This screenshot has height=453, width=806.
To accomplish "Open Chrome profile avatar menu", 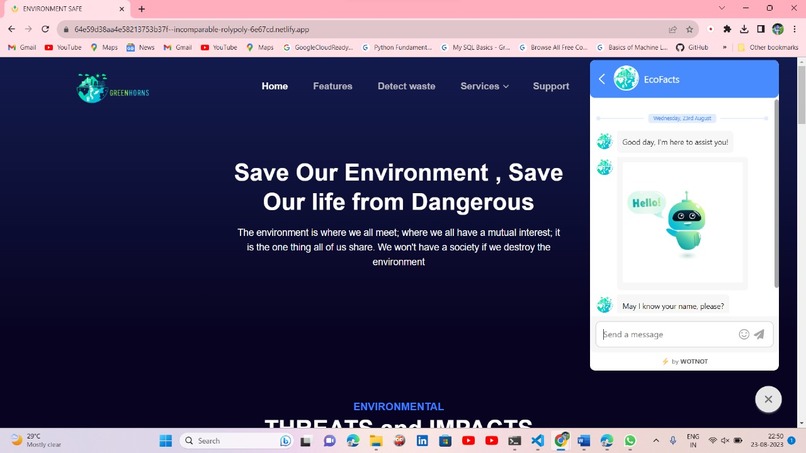I will pyautogui.click(x=778, y=29).
